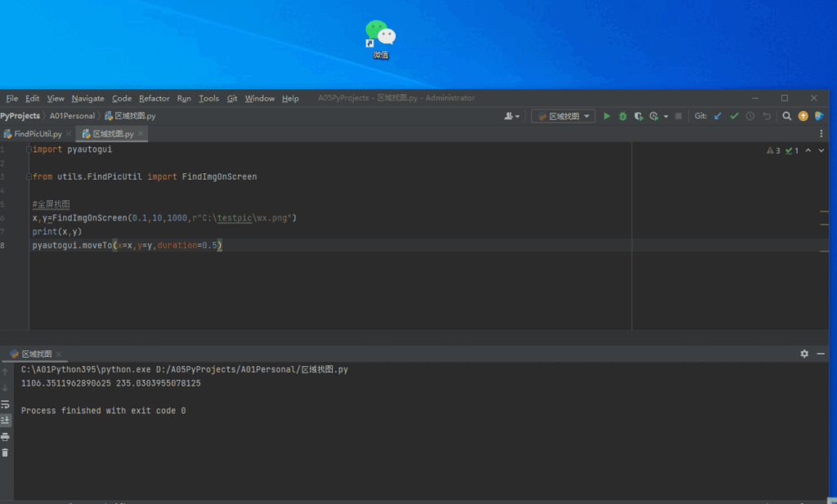The width and height of the screenshot is (837, 504).
Task: Select the WeChat (微信) desktop shortcut
Action: 381,39
